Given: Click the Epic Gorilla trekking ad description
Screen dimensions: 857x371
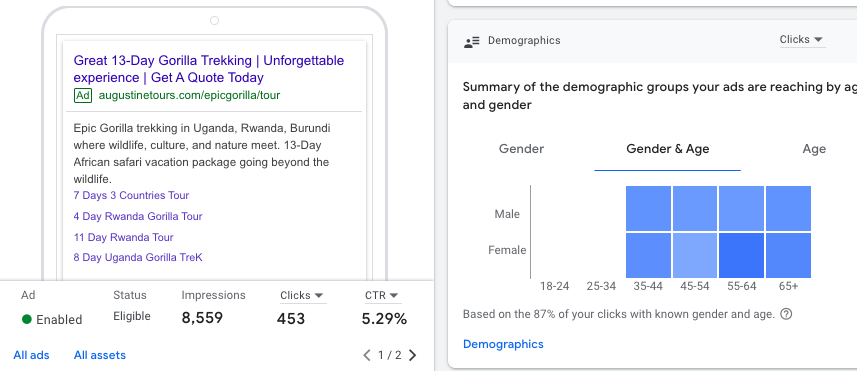Looking at the screenshot, I should click(202, 154).
